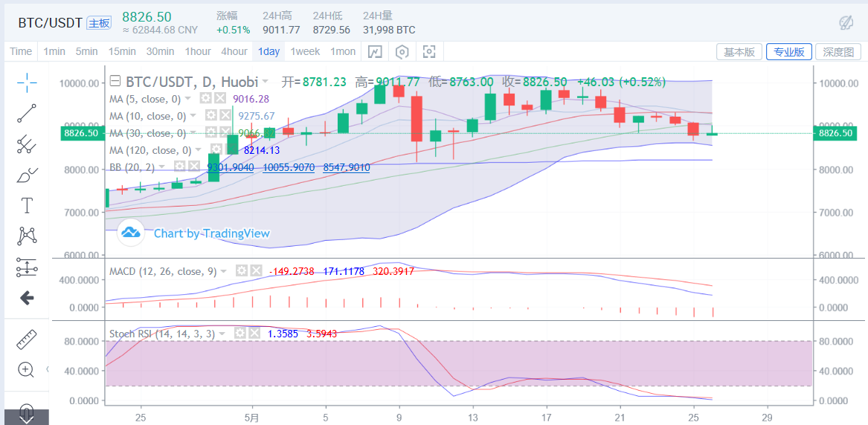Expand Stoch RSI (14, 14, 3, 3) dropdown arrow
The height and width of the screenshot is (425, 868).
[x=222, y=334]
